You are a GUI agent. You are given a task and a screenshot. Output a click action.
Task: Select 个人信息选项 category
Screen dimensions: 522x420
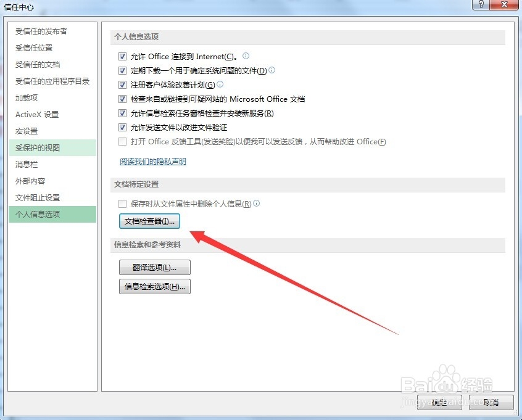[52, 215]
